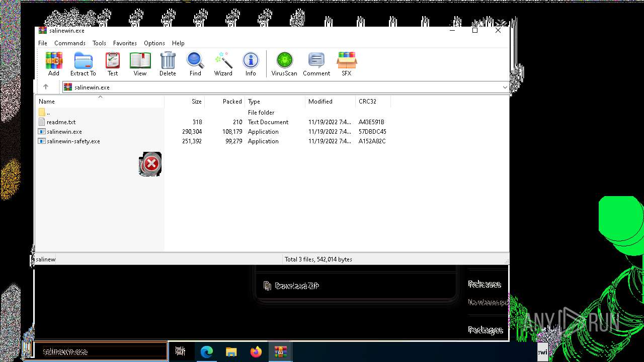The width and height of the screenshot is (644, 362).
Task: Click Releases heading in background page
Action: tap(485, 284)
